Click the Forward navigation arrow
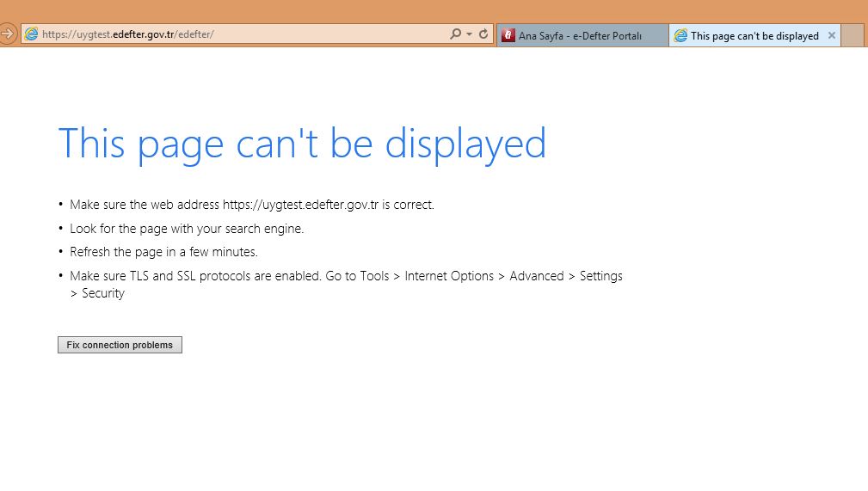868x491 pixels. [7, 34]
